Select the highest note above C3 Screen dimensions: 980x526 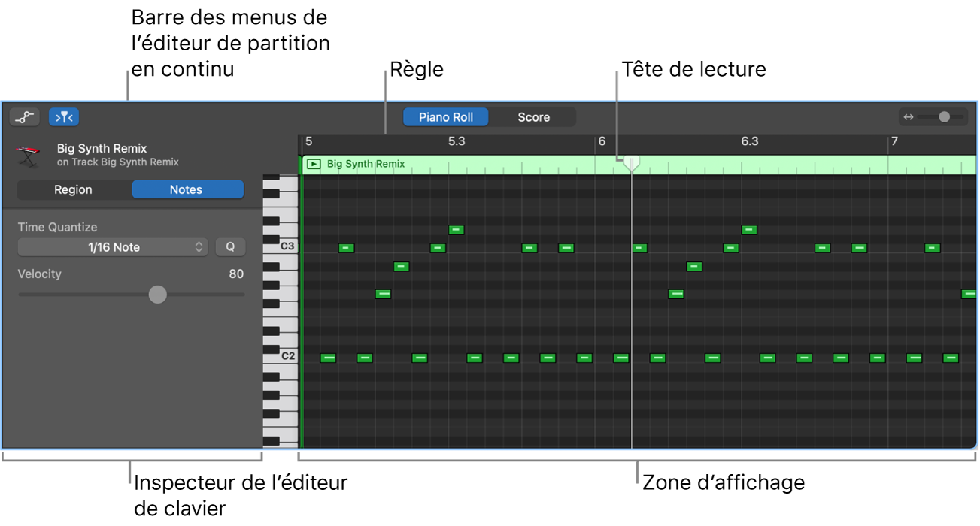[456, 230]
